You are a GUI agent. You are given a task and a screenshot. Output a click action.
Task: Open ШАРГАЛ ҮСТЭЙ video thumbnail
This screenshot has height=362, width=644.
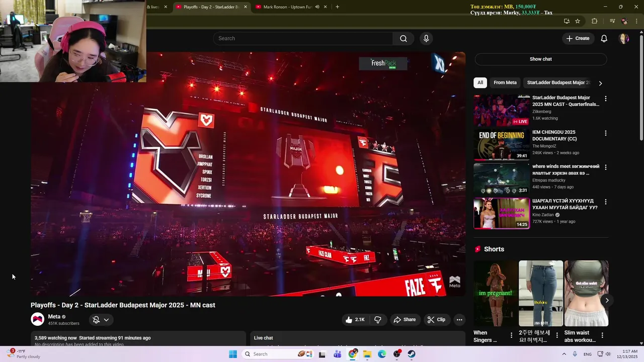click(x=502, y=213)
